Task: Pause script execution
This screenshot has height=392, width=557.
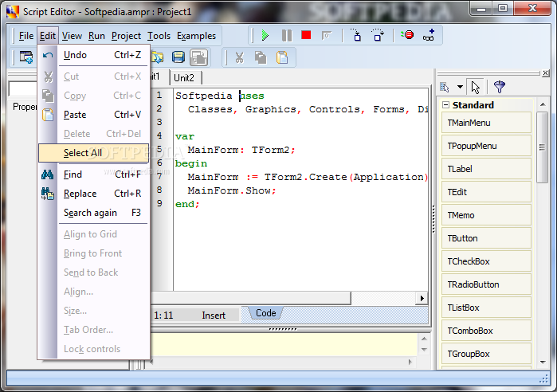Action: point(286,36)
